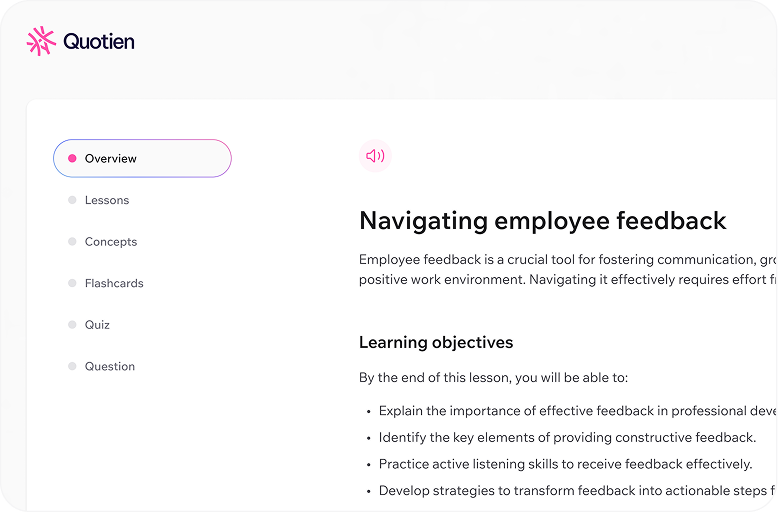This screenshot has height=512, width=778.
Task: Click the bullet about active listening skills
Action: pyautogui.click(x=565, y=464)
